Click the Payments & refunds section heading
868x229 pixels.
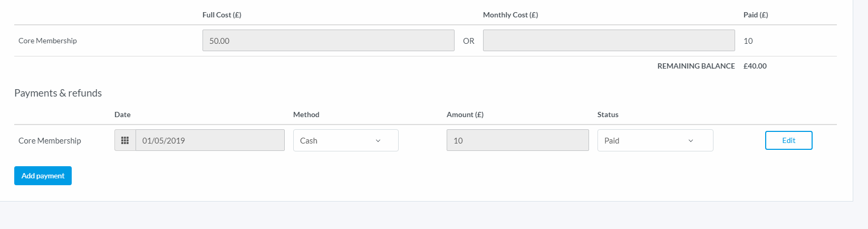(x=58, y=93)
